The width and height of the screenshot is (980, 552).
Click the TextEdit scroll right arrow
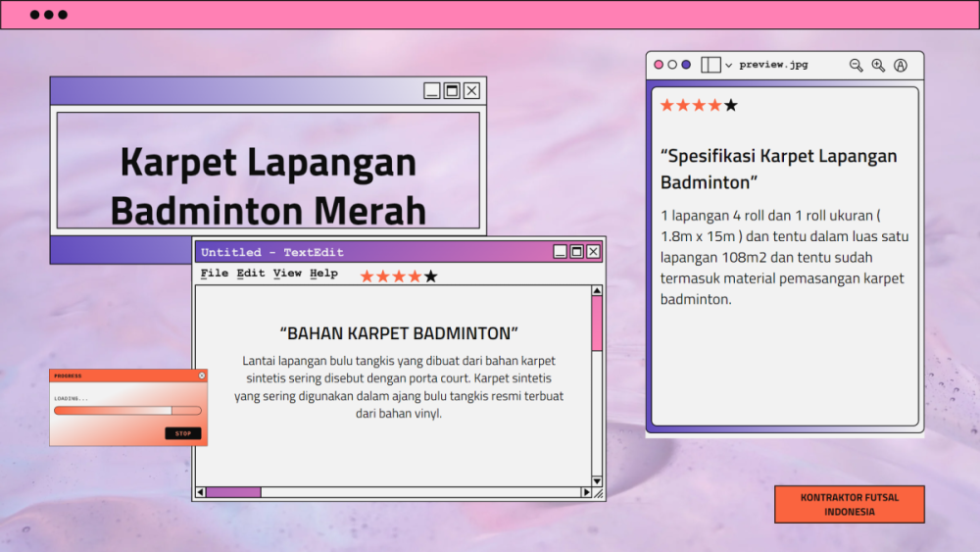click(x=586, y=492)
